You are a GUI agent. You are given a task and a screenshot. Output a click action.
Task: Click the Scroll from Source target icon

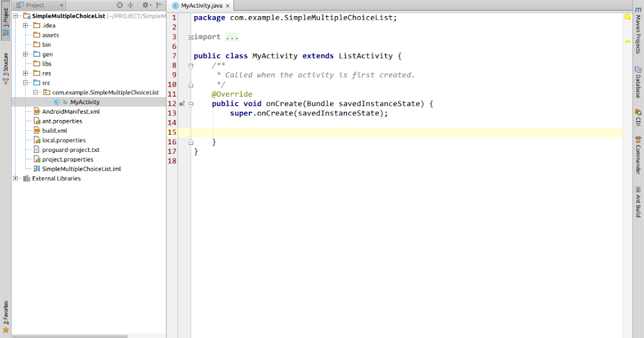[x=120, y=5]
